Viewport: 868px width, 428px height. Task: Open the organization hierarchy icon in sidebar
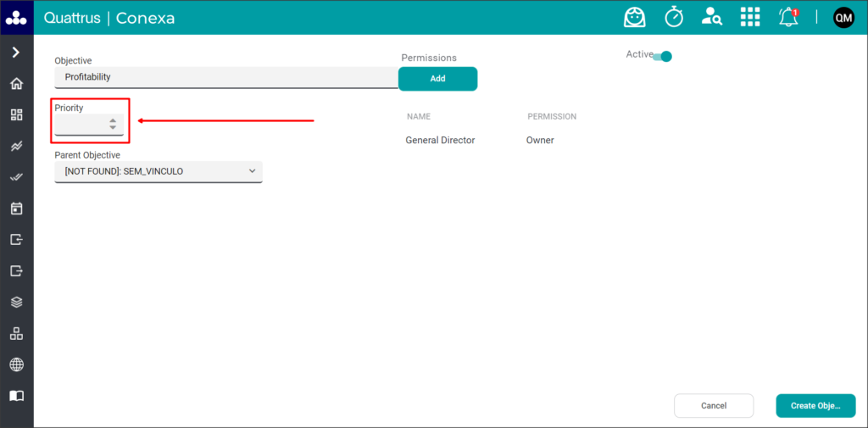(x=17, y=333)
